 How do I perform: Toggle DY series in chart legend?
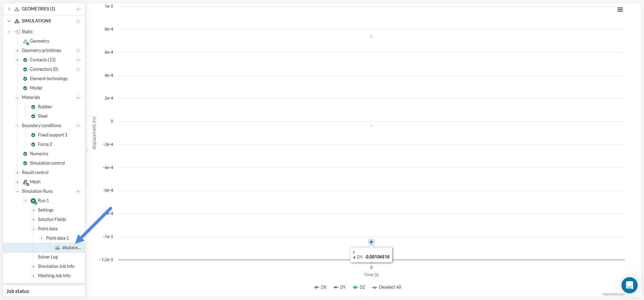(x=340, y=287)
